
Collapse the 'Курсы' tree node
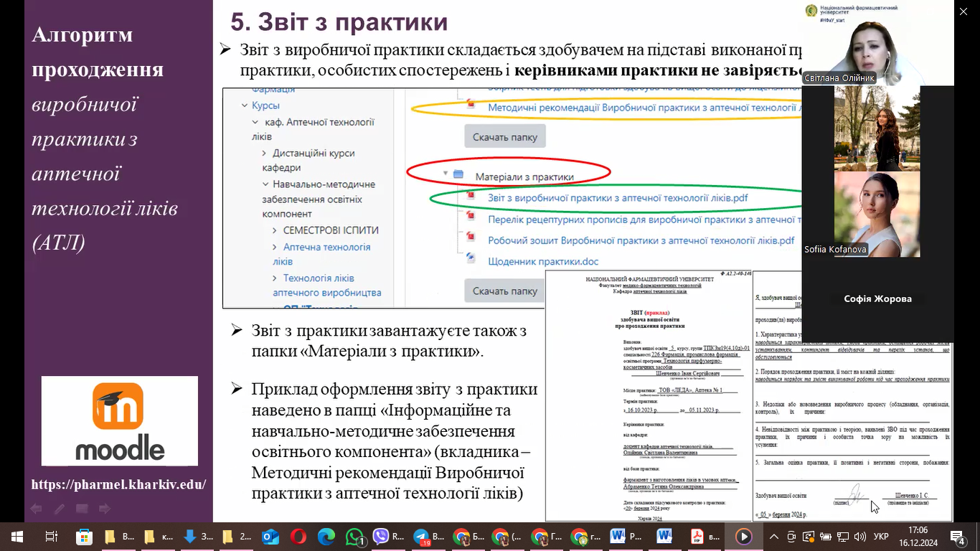point(245,105)
